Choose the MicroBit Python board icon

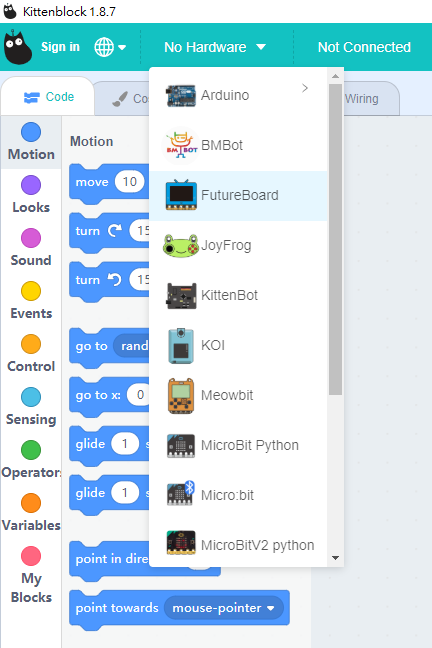(x=181, y=446)
